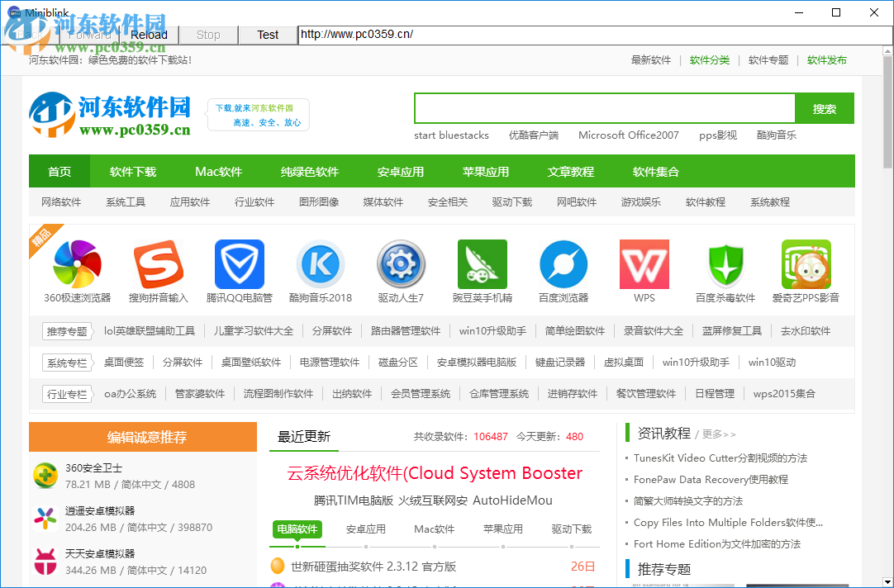Click the 推荐专题 label tag
This screenshot has height=588, width=894.
(67, 331)
